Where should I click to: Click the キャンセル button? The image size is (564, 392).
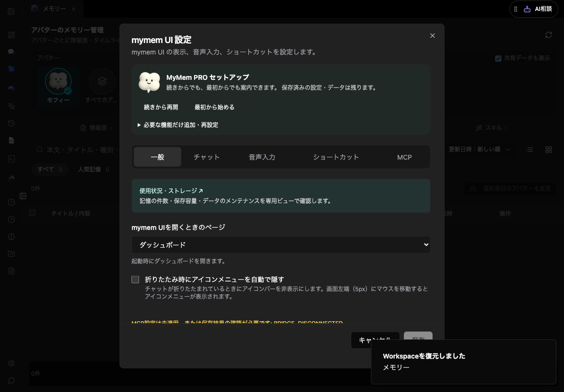pos(375,340)
